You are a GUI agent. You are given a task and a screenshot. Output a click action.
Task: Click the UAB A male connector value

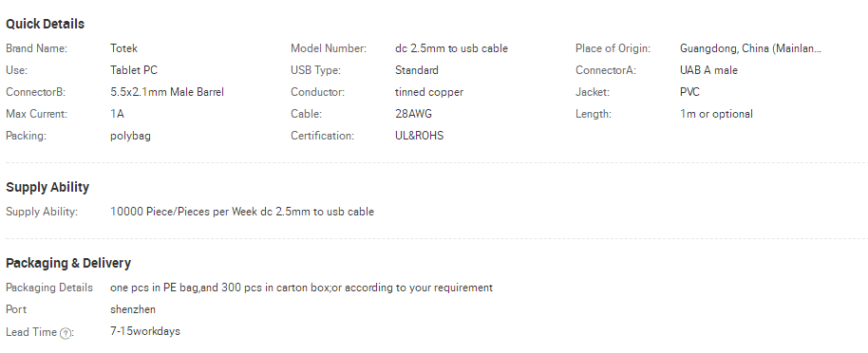[x=708, y=70]
